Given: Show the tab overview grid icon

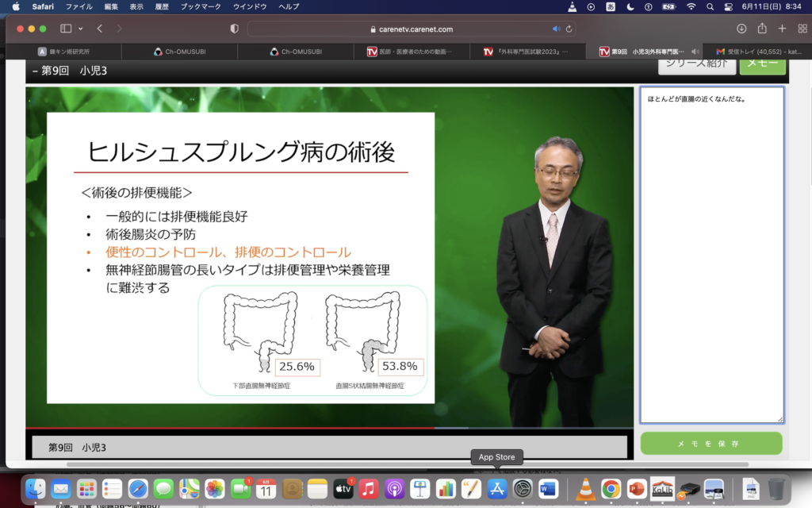Looking at the screenshot, I should click(x=801, y=29).
